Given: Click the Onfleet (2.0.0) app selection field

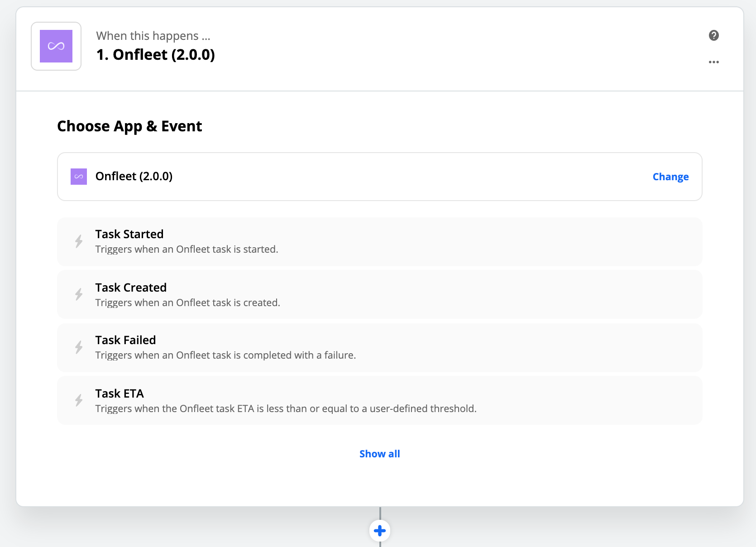Looking at the screenshot, I should point(380,177).
